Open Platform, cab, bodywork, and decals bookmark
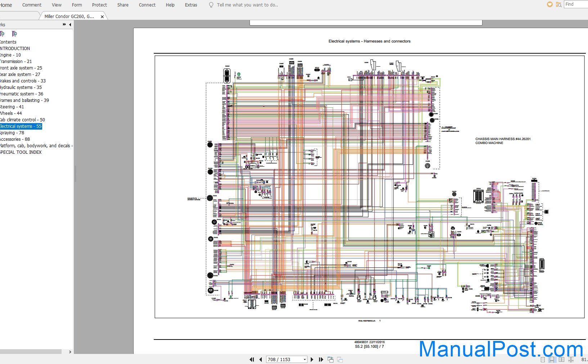 pyautogui.click(x=36, y=146)
